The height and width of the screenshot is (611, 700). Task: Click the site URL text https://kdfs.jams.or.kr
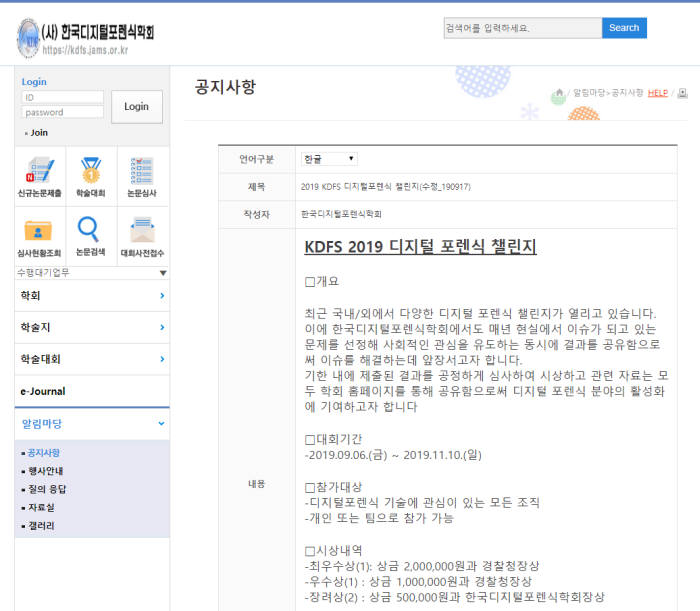[x=85, y=50]
